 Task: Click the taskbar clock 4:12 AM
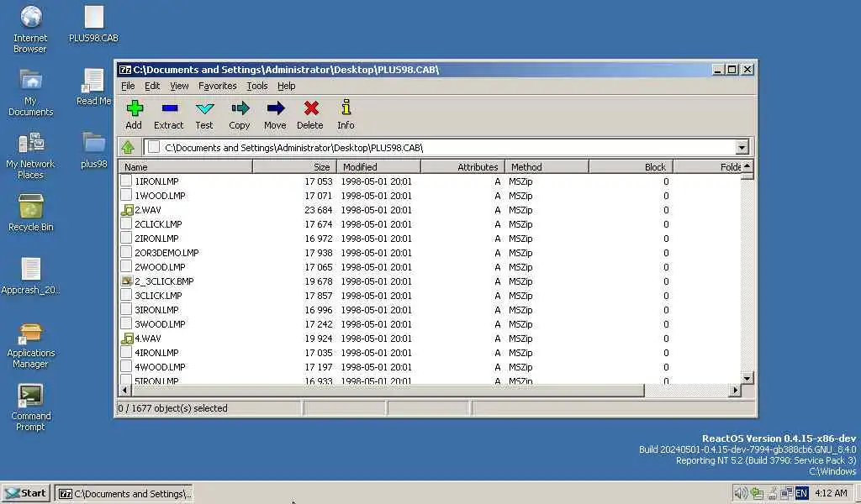point(831,493)
